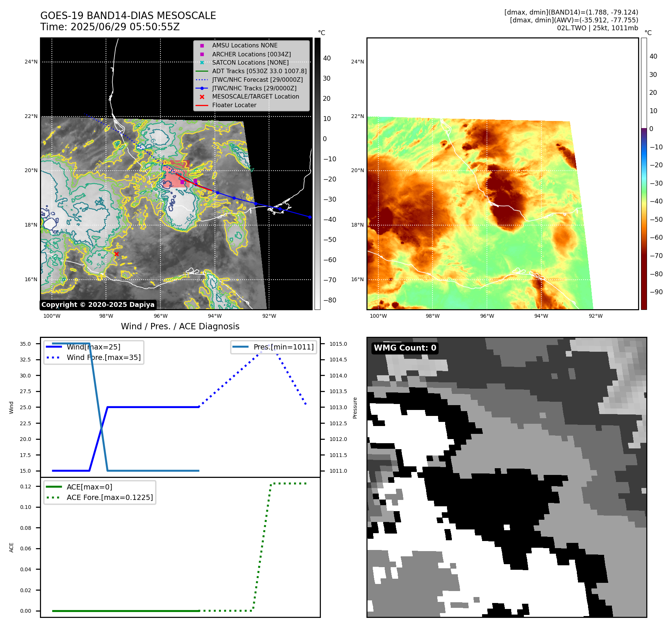Click the 0.12 tick on the ACE axis
This screenshot has height=631, width=672.
click(x=26, y=487)
